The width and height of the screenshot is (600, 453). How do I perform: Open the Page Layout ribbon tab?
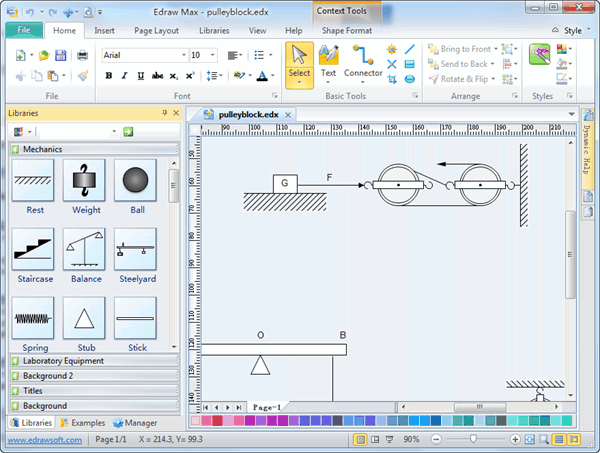click(156, 30)
